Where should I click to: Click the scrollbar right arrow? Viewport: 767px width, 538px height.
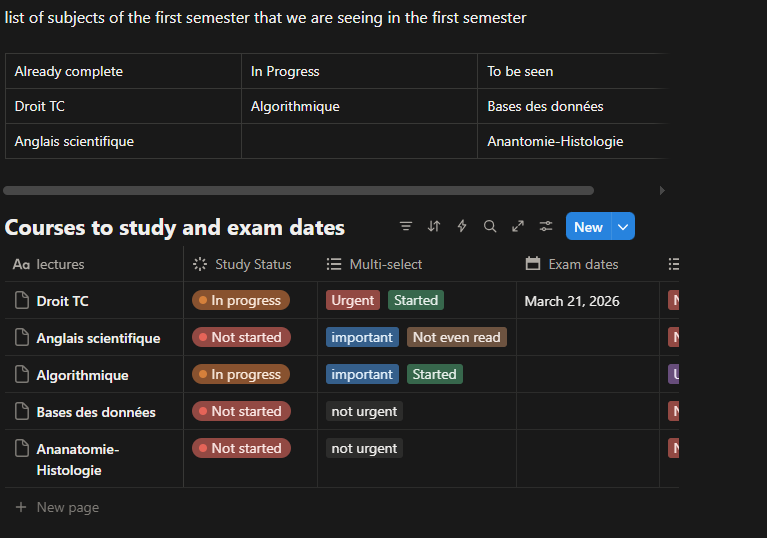click(x=662, y=190)
